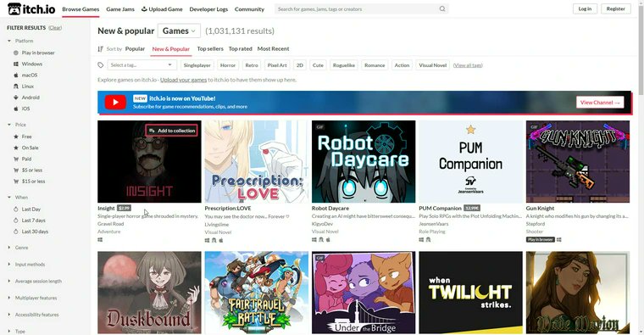Click the Linux icon under PUM Companion
Image resolution: width=644 pixels, height=335 pixels.
click(428, 240)
